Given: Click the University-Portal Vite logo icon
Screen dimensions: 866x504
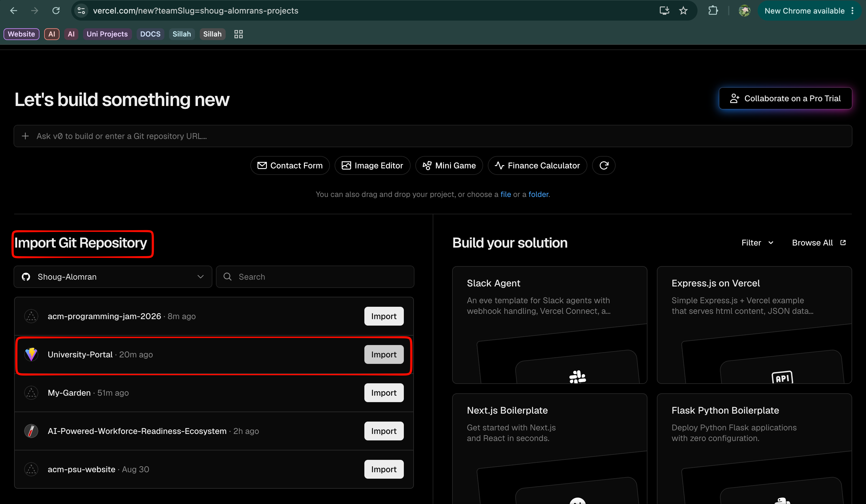Looking at the screenshot, I should click(31, 354).
